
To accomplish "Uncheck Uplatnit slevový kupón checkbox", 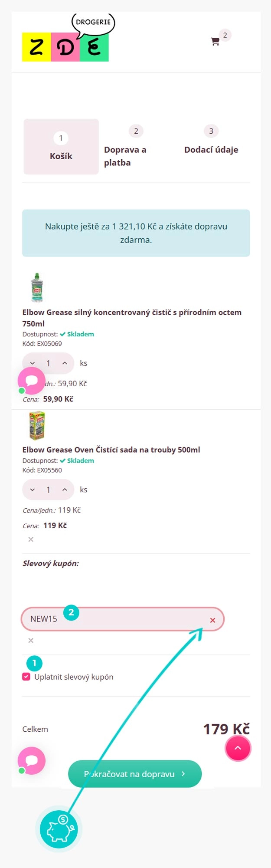I will click(x=26, y=677).
